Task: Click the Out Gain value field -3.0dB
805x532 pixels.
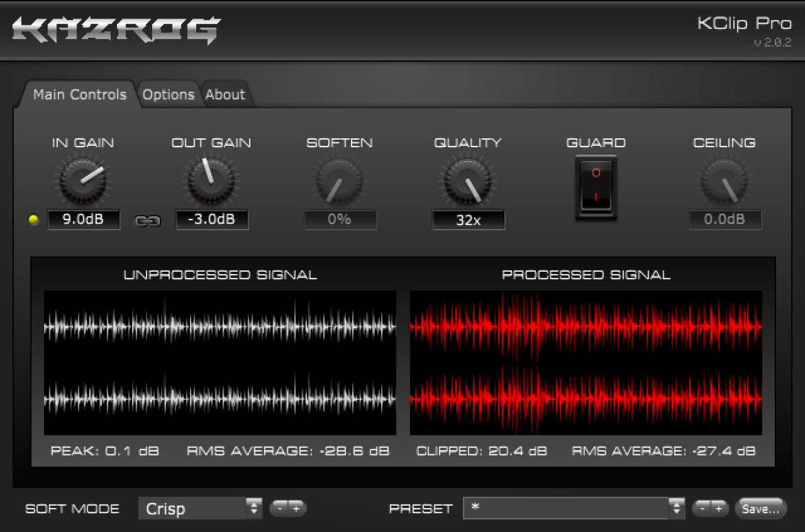Action: (x=212, y=220)
